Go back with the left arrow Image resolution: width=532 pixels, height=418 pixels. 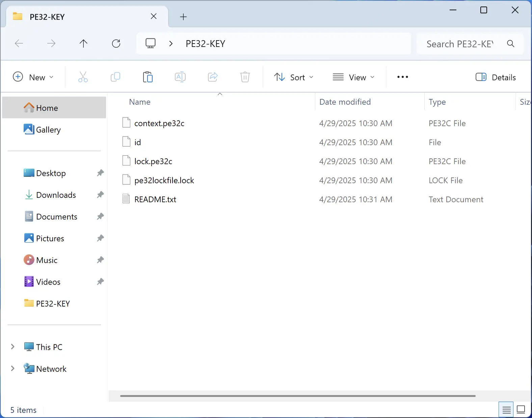[19, 43]
